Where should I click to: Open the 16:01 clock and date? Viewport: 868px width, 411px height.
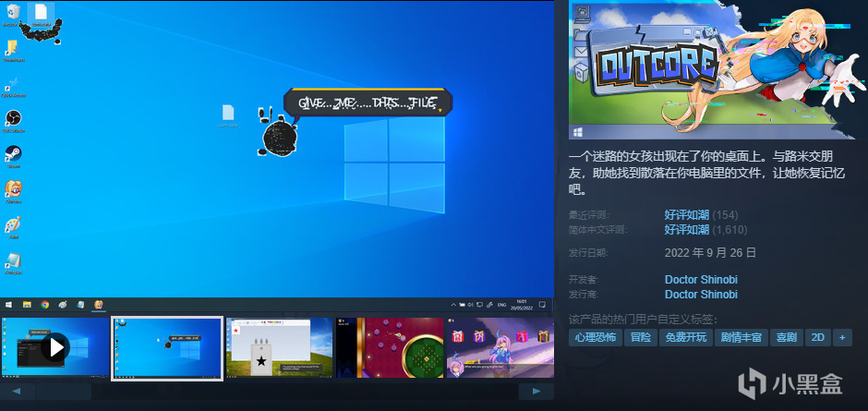coord(522,305)
